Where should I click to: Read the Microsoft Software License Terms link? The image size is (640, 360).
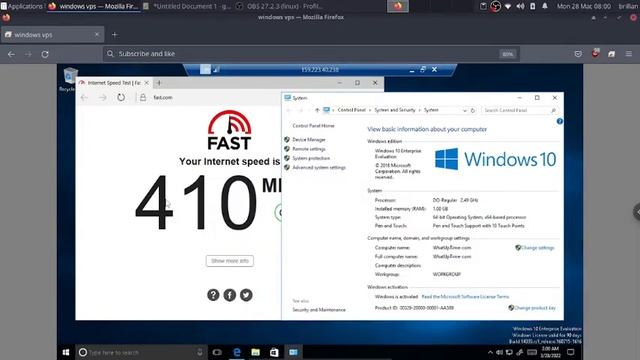coord(465,297)
